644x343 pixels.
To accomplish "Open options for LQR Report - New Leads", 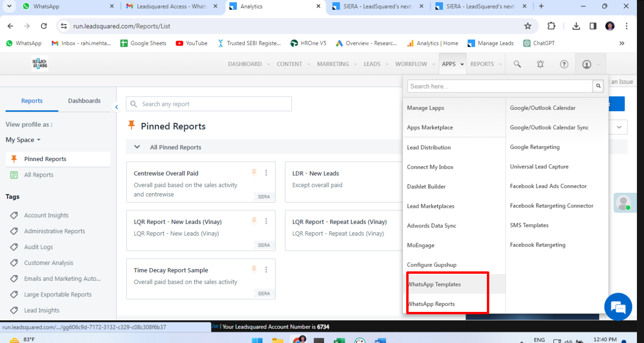I will (266, 221).
